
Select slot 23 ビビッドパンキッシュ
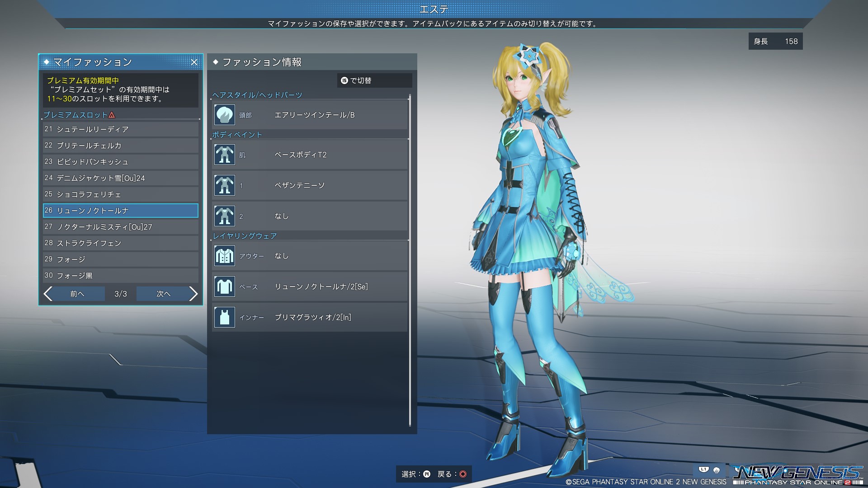click(x=121, y=162)
